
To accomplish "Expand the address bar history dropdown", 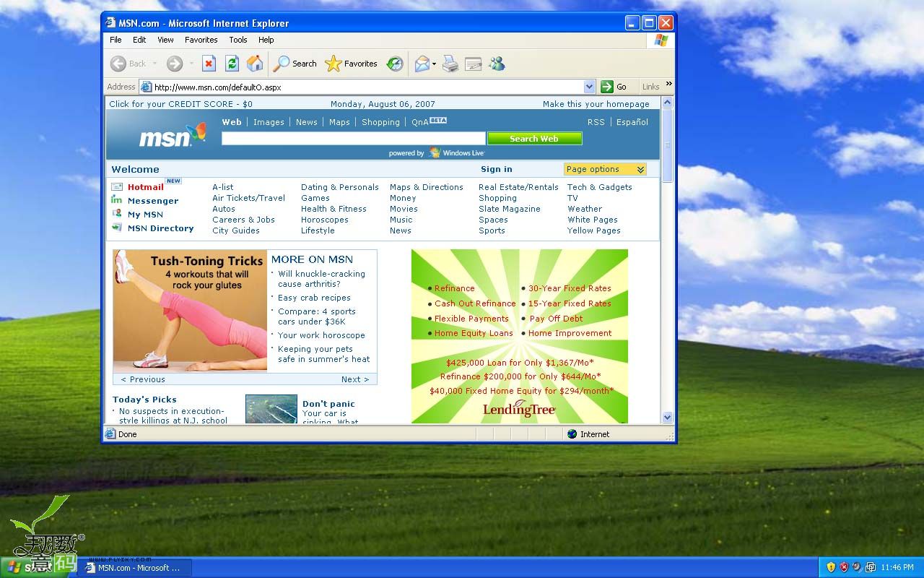I will pos(589,87).
